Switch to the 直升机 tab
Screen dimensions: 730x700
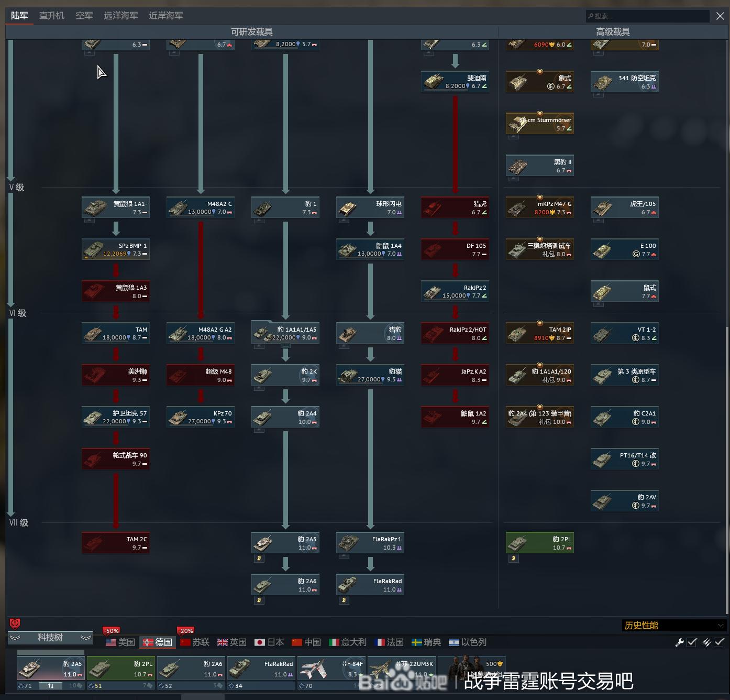tap(52, 16)
